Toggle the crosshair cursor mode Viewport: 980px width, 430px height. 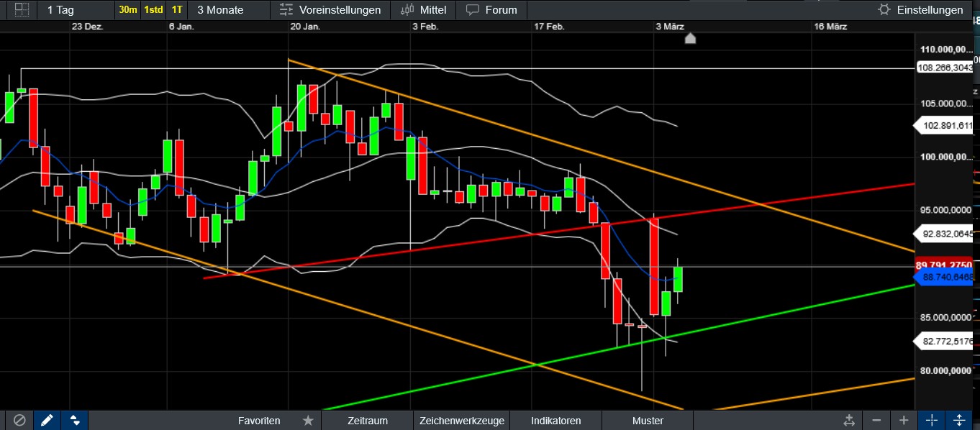(x=931, y=420)
